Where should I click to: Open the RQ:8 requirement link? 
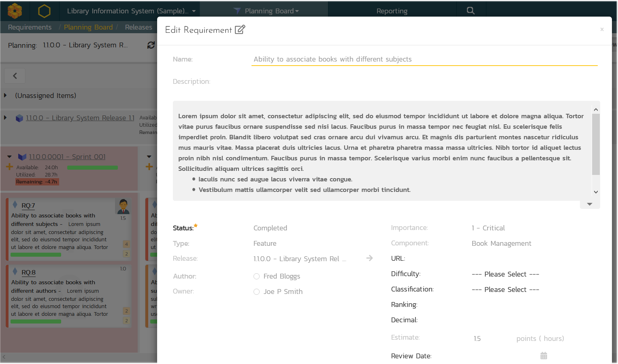point(28,272)
